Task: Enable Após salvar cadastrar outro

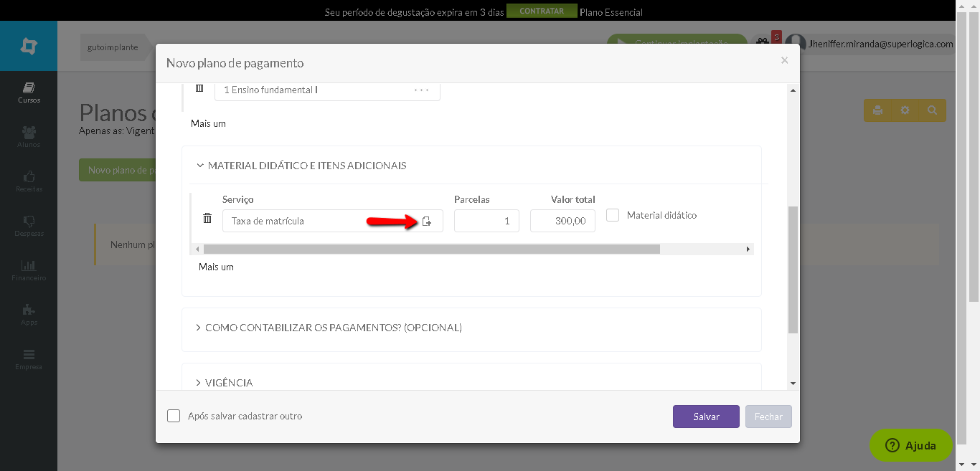Action: tap(174, 416)
